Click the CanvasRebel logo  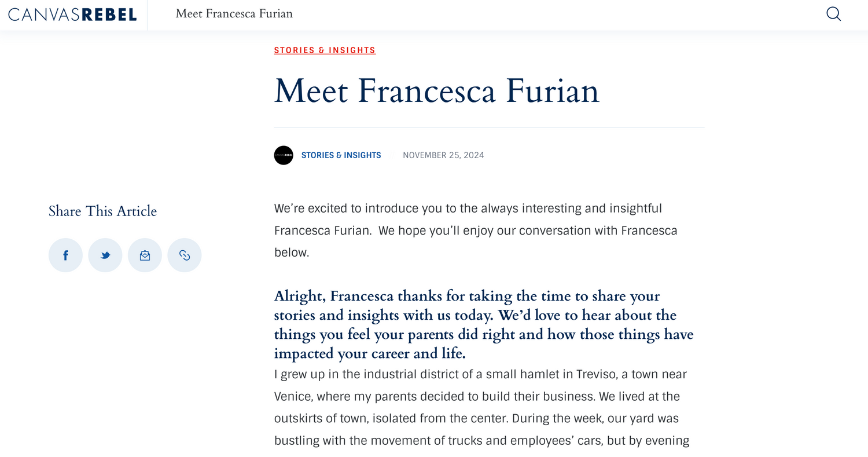pyautogui.click(x=72, y=14)
